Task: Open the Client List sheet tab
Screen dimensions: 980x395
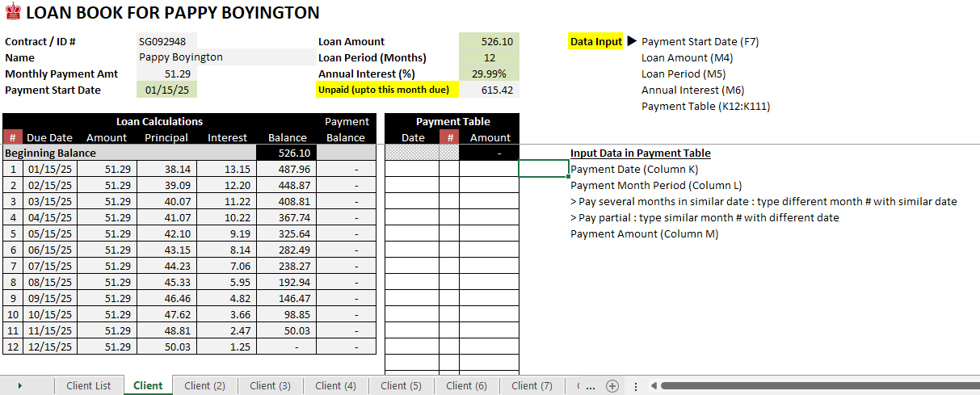Action: point(89,385)
